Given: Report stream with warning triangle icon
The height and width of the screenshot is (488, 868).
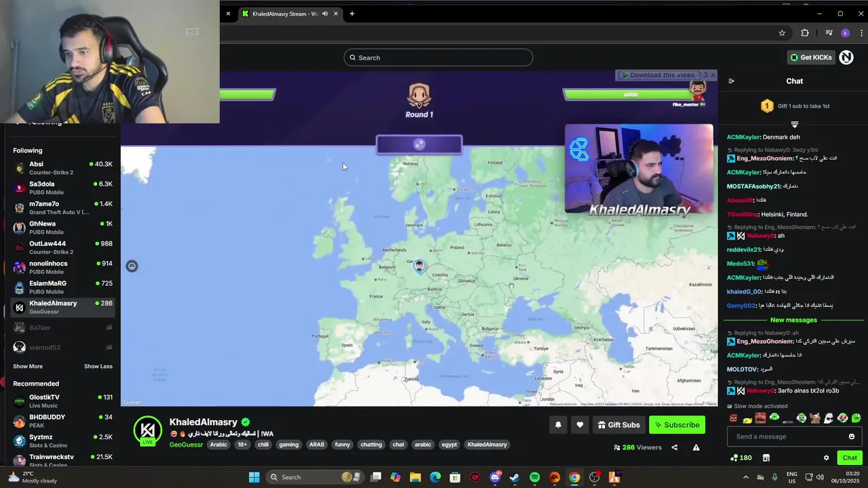Looking at the screenshot, I should point(696,447).
